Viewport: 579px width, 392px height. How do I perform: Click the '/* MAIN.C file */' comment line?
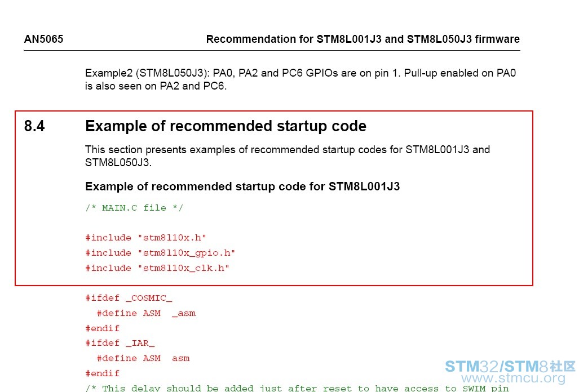click(x=134, y=208)
